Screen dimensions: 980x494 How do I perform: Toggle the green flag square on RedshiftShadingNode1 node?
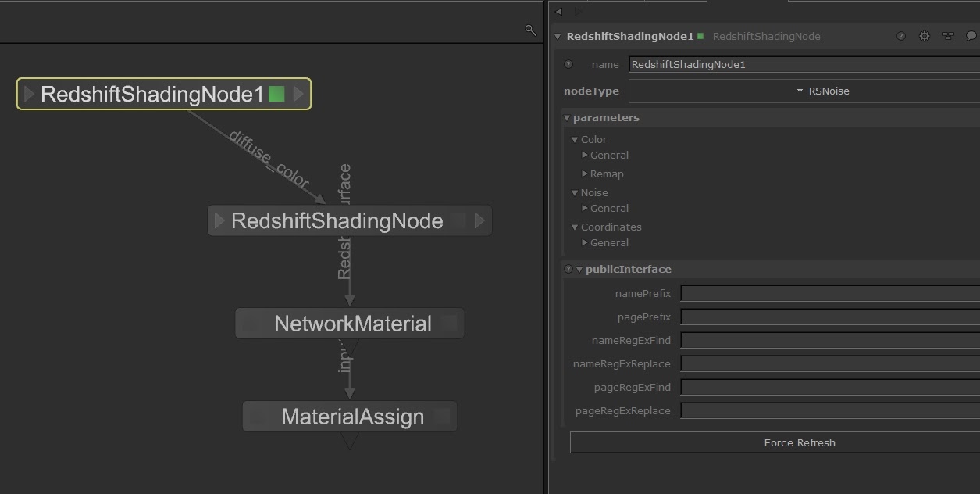point(276,94)
